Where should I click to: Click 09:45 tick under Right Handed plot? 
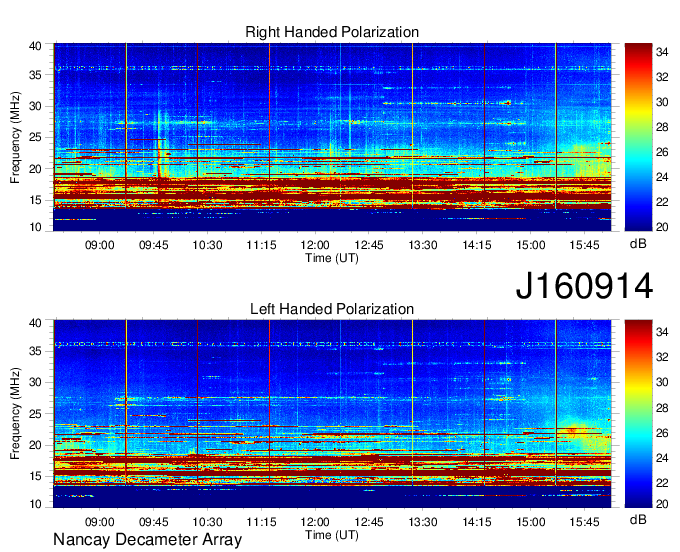click(x=154, y=245)
